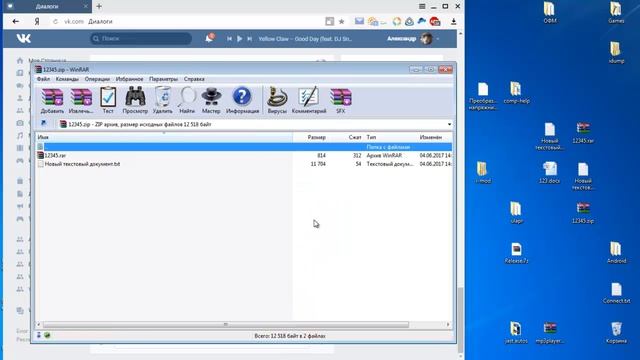Click the music note icon in VK sidebar
Viewport: 640px width, 360px height.
20,135
